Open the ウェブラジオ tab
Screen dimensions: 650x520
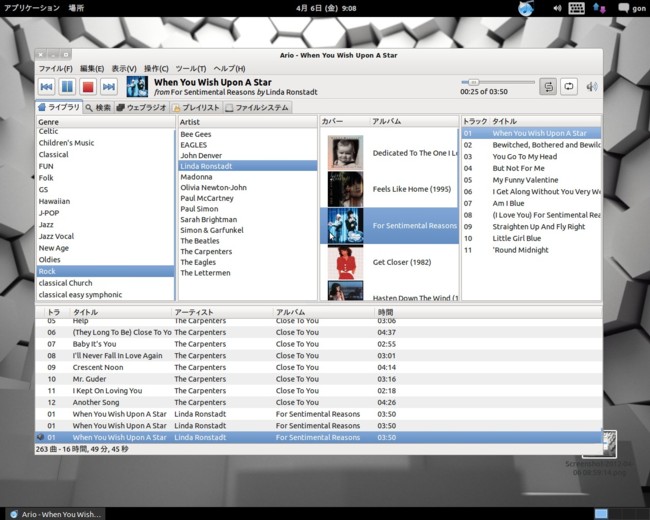[141, 108]
